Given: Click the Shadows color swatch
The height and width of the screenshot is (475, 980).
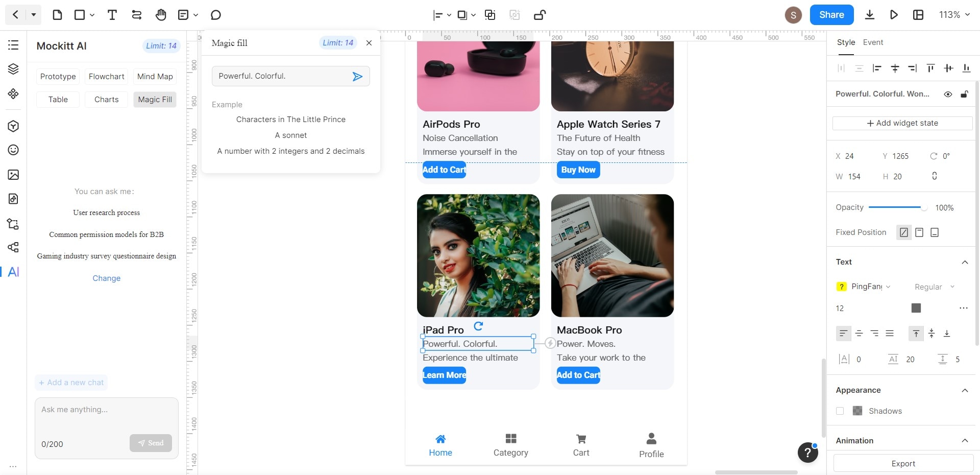Looking at the screenshot, I should 857,411.
